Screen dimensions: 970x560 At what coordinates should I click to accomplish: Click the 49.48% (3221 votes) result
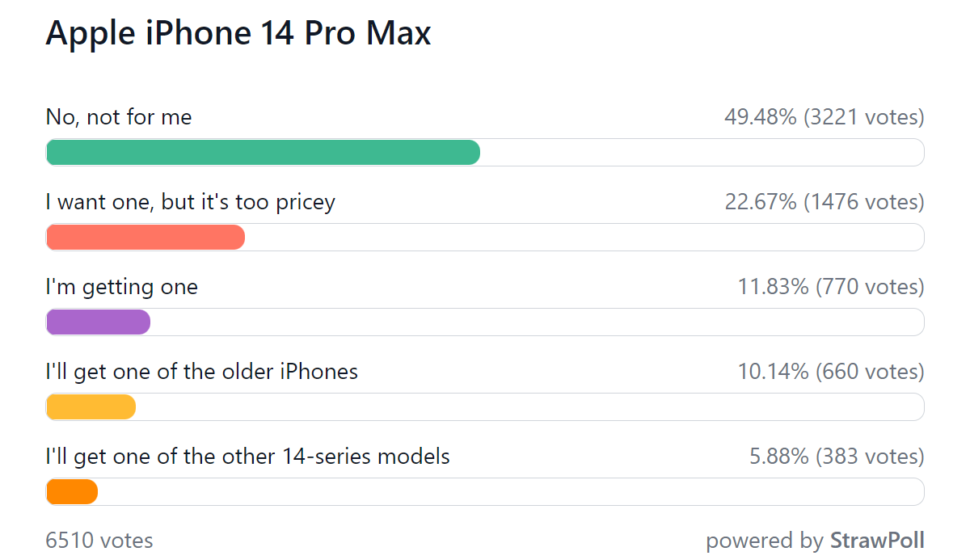tap(824, 117)
